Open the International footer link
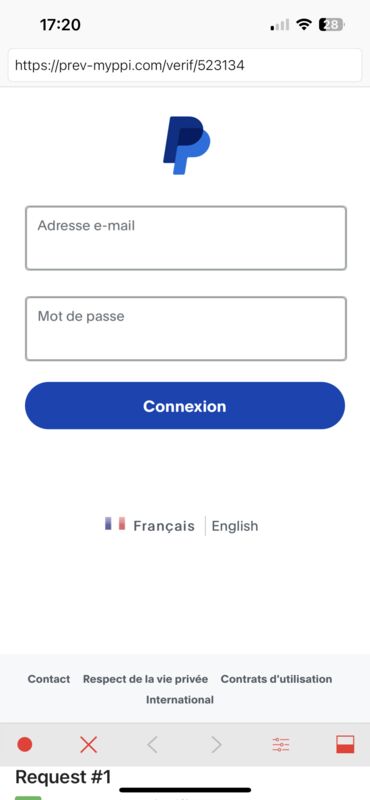The height and width of the screenshot is (800, 370). [180, 699]
